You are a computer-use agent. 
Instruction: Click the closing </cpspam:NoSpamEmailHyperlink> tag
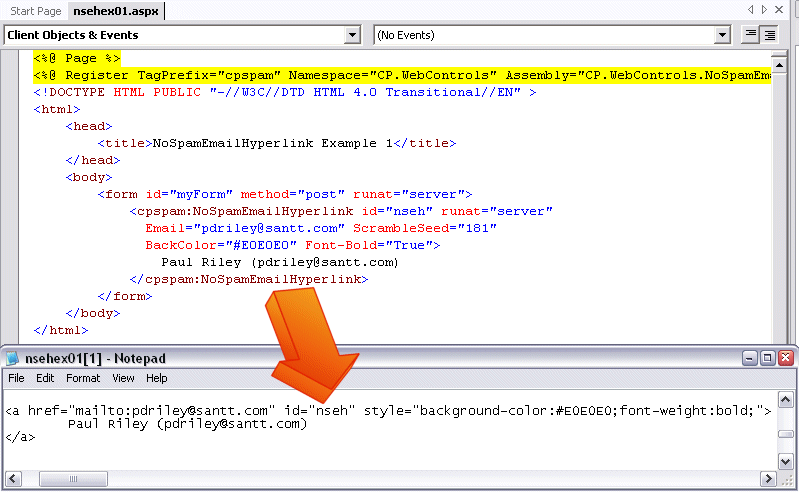(249, 279)
